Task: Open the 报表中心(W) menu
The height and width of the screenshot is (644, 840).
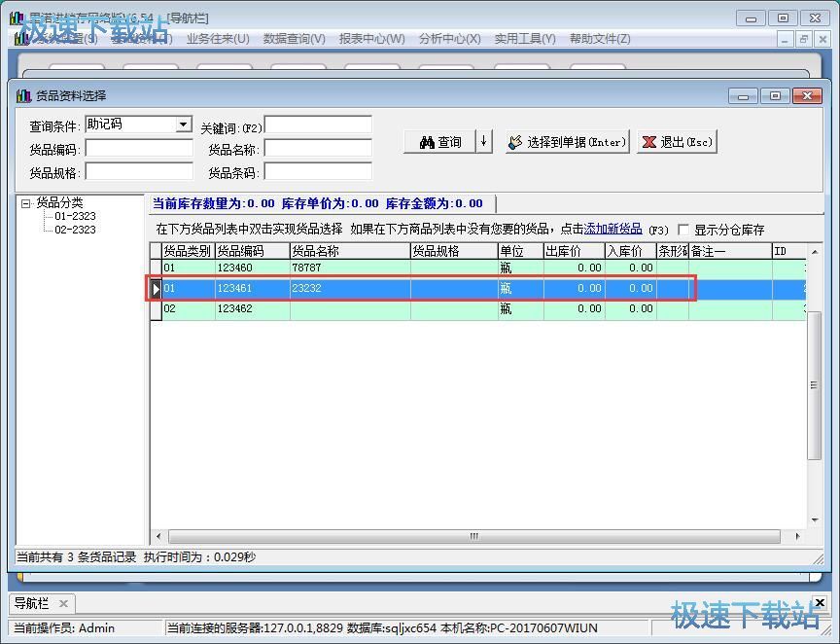Action: 371,39
